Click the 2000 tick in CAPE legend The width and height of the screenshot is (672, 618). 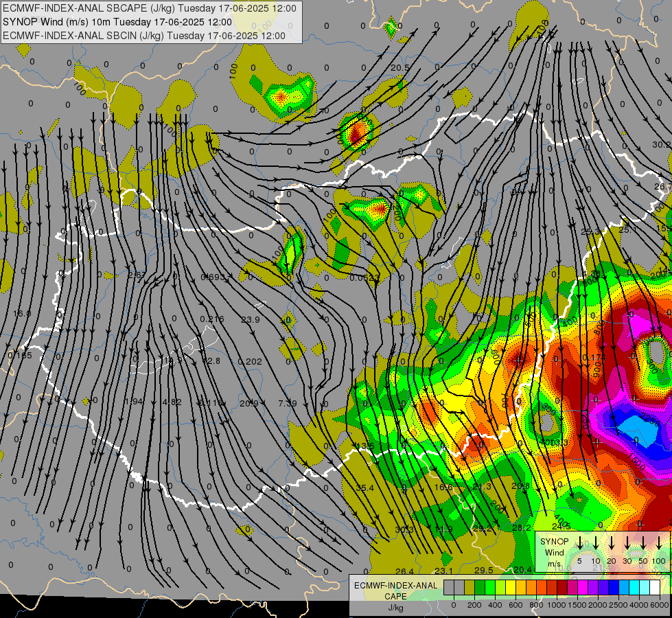[598, 605]
